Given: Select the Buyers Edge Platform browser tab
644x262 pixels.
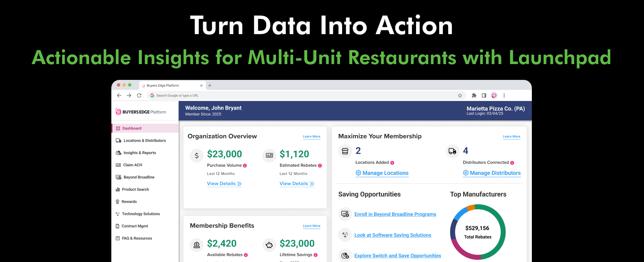Looking at the screenshot, I should [x=171, y=86].
